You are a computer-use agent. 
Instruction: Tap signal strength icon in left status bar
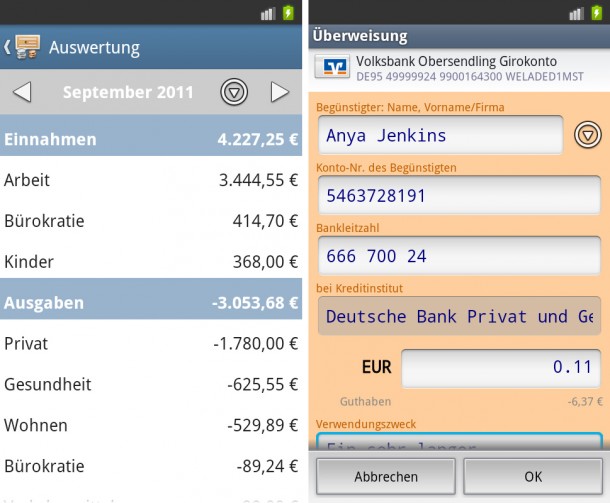click(267, 13)
